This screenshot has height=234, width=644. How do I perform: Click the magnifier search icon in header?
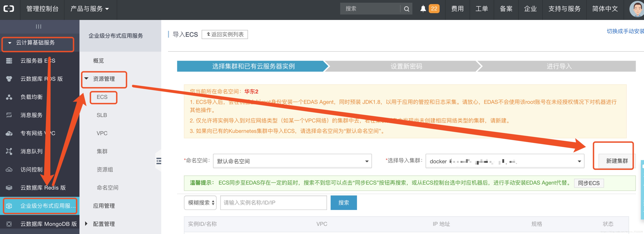tap(406, 9)
